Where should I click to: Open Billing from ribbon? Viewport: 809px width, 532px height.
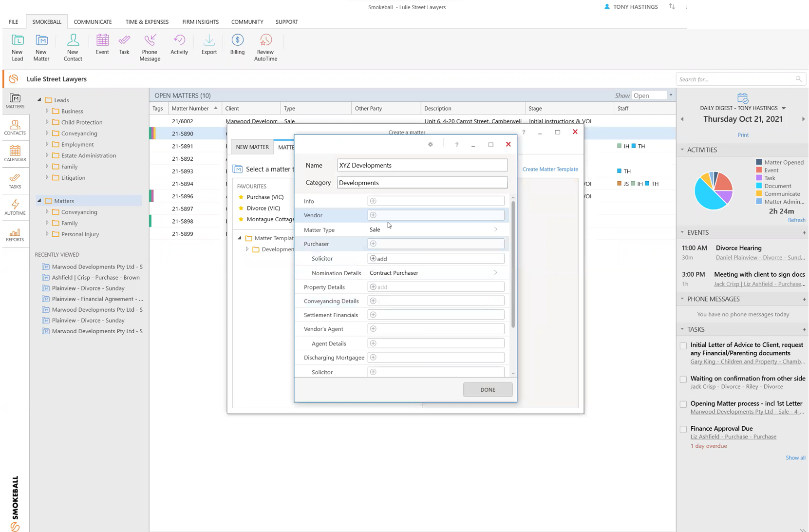click(237, 44)
